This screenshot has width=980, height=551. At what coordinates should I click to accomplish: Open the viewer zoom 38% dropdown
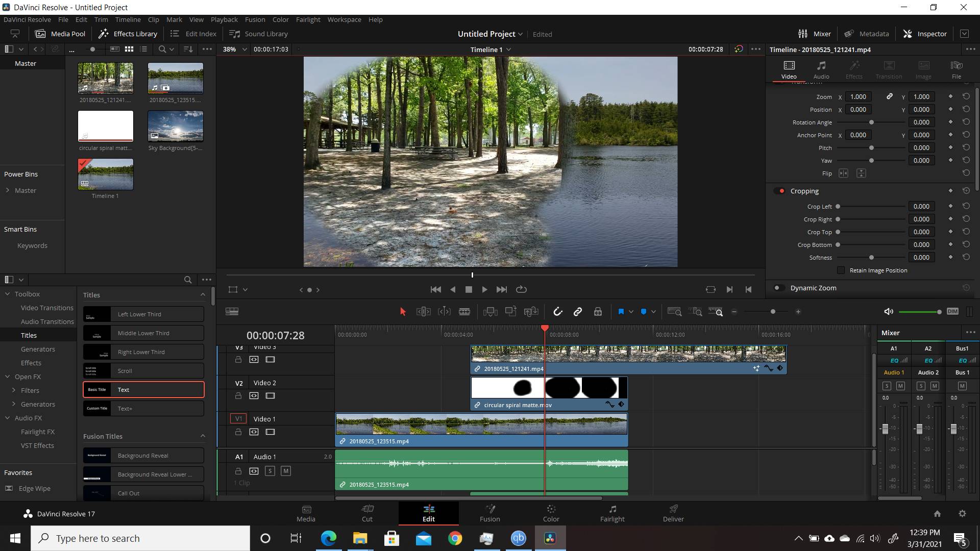(234, 49)
